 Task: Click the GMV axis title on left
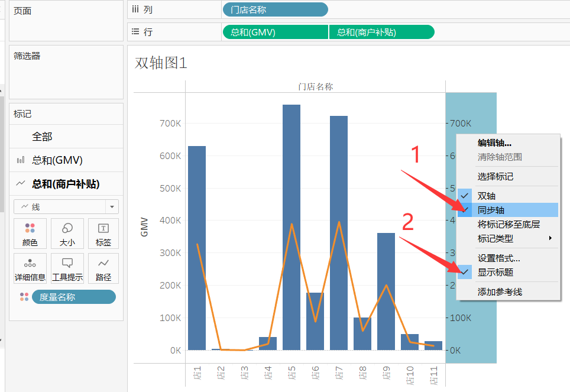click(144, 227)
